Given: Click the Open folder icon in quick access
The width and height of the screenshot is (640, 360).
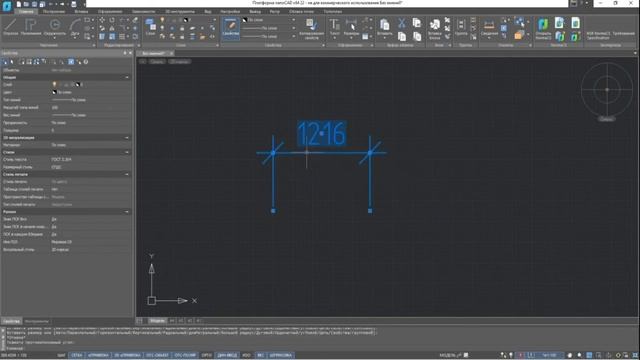Looking at the screenshot, I should click(26, 4).
